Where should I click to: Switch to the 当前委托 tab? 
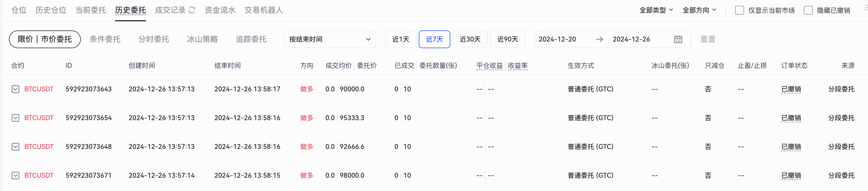coord(91,10)
